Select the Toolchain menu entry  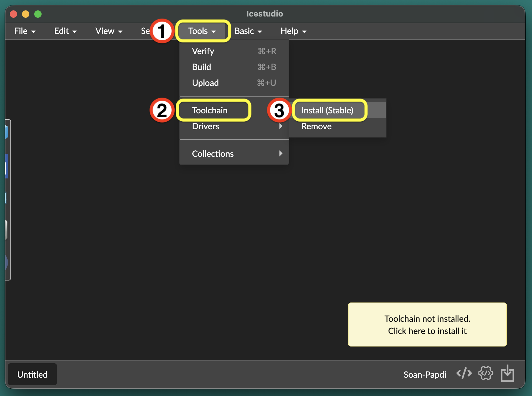(234, 110)
